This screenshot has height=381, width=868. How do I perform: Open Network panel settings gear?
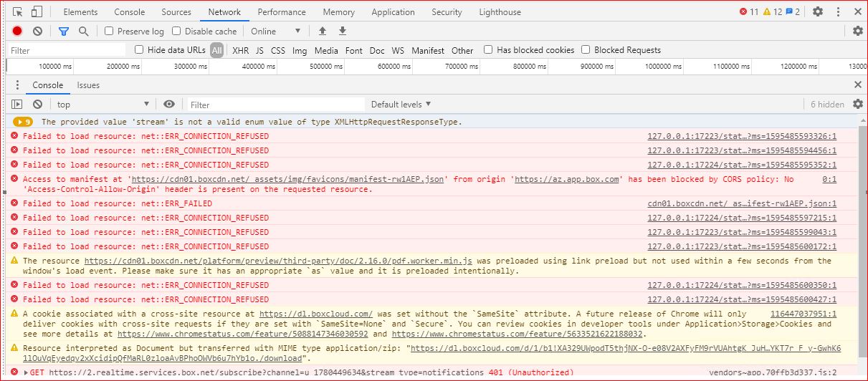[x=858, y=31]
